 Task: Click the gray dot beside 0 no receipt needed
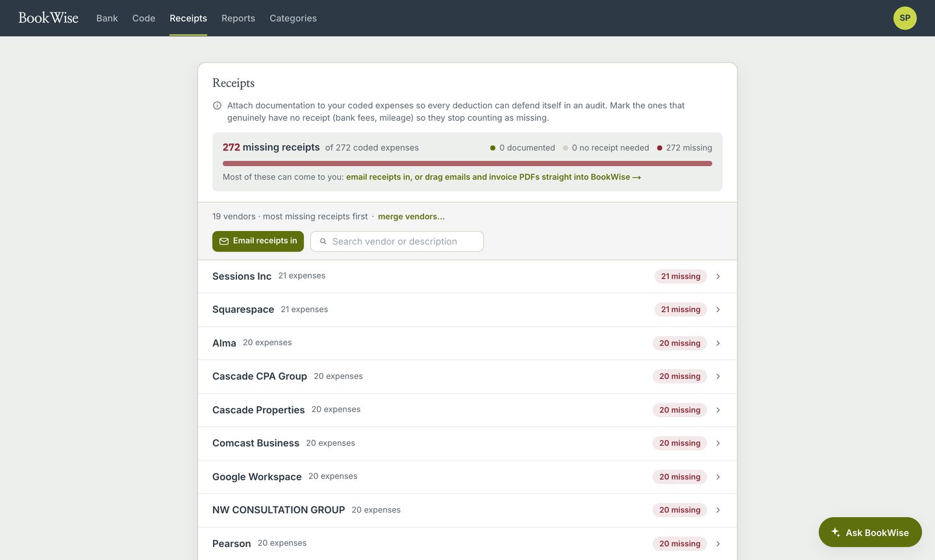[566, 148]
